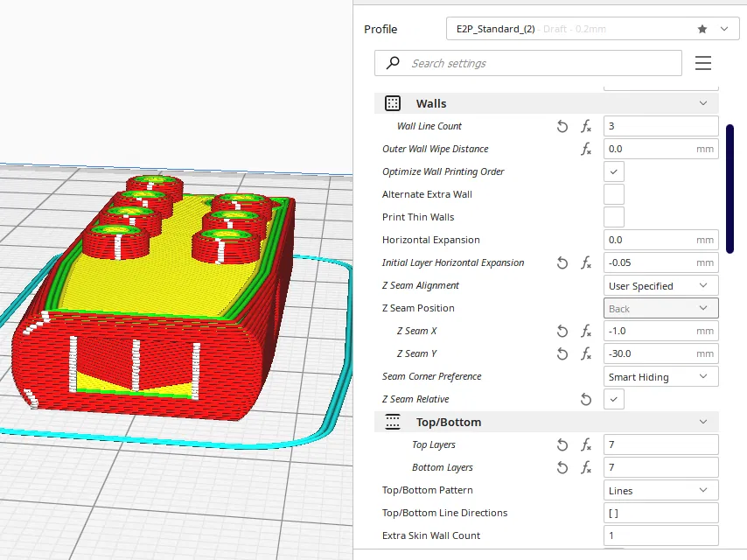Edit Wall Line Count field
The height and width of the screenshot is (560, 747).
tap(660, 126)
